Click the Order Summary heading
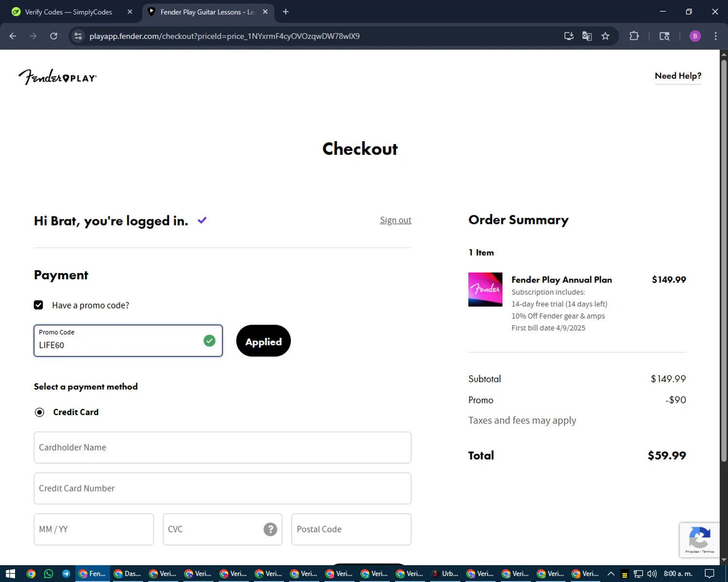Screen dimensions: 728x582 (518, 220)
